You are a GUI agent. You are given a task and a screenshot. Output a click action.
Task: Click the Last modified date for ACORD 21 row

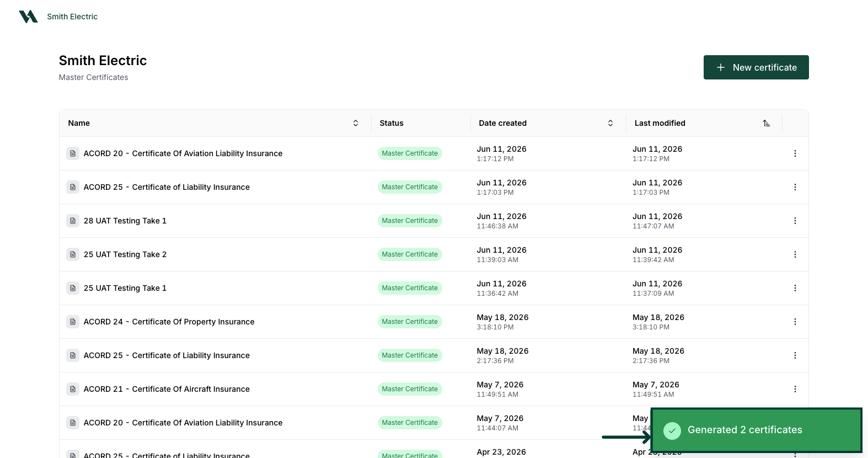pos(656,385)
